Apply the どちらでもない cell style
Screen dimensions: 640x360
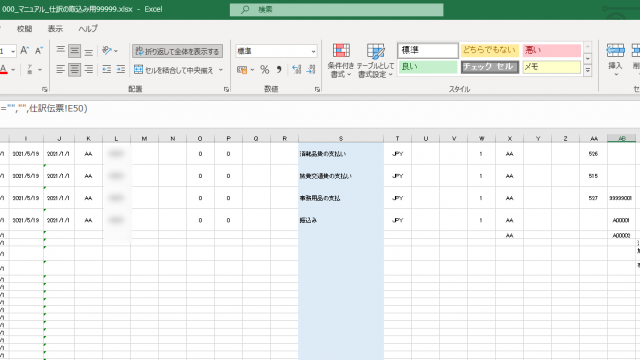[489, 50]
